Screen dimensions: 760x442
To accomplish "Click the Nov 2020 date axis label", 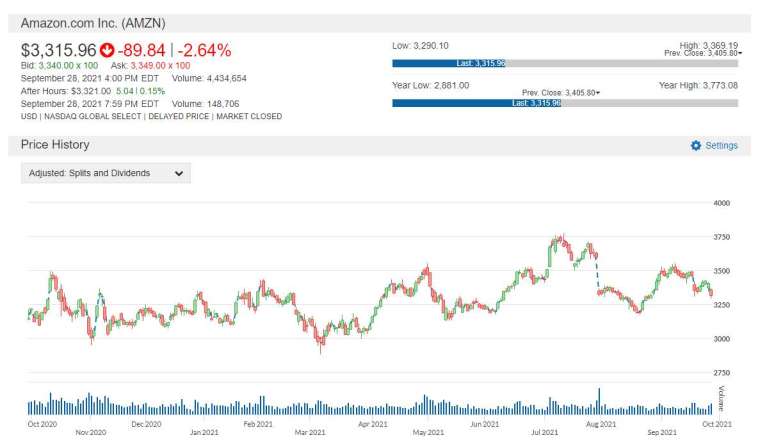I will coord(91,432).
